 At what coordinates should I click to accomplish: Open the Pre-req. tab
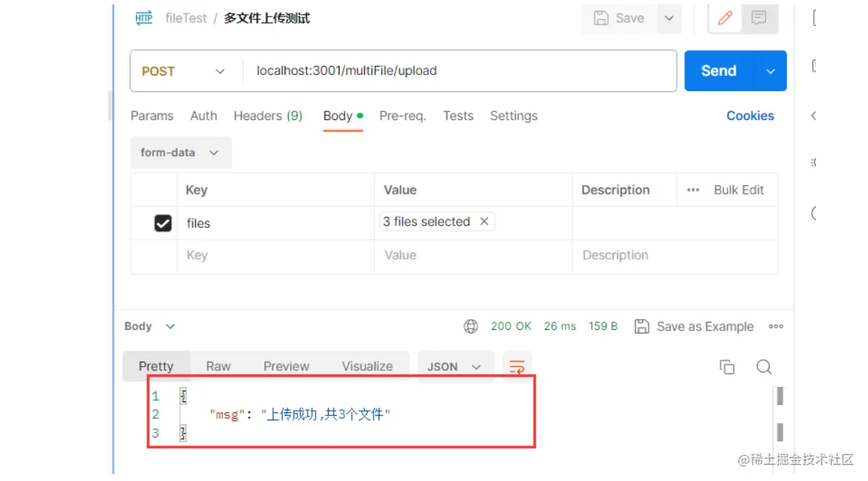tap(403, 116)
